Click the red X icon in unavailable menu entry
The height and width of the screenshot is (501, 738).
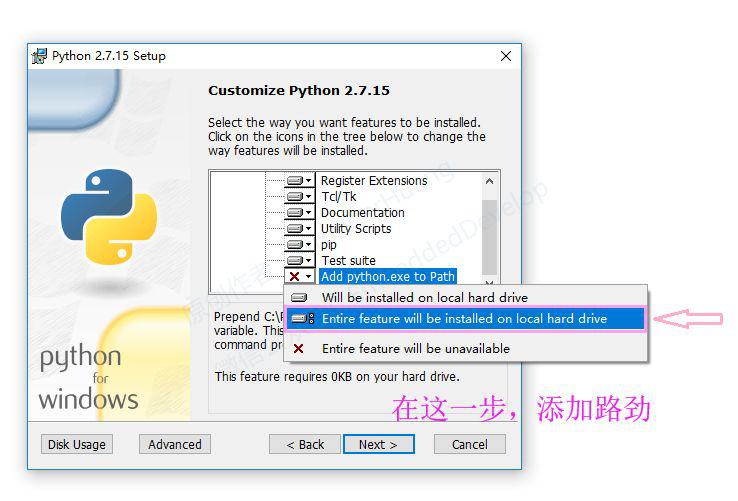(298, 349)
